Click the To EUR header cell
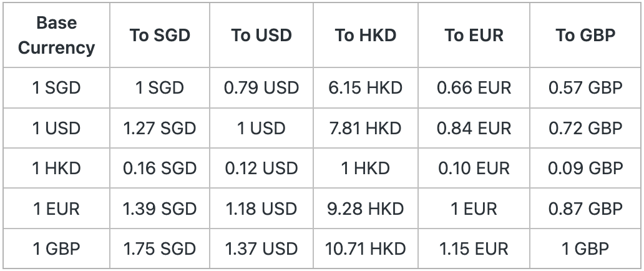Image resolution: width=644 pixels, height=271 pixels. click(474, 35)
